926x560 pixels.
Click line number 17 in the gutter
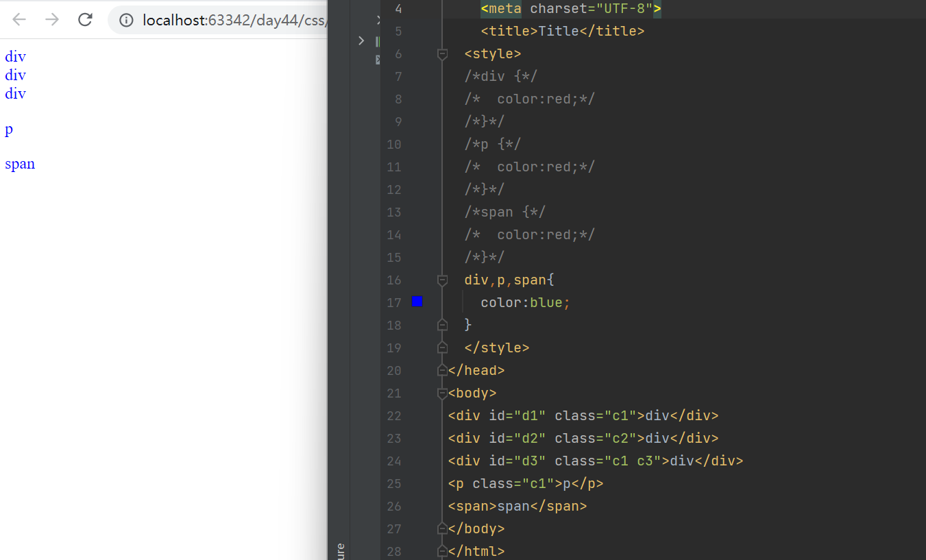394,302
